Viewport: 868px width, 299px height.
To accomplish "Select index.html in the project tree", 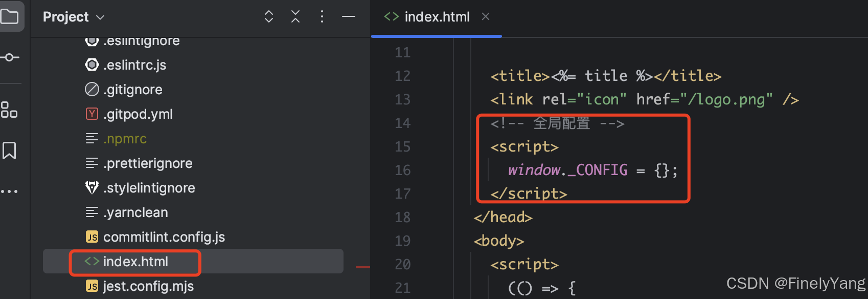I will [193, 261].
